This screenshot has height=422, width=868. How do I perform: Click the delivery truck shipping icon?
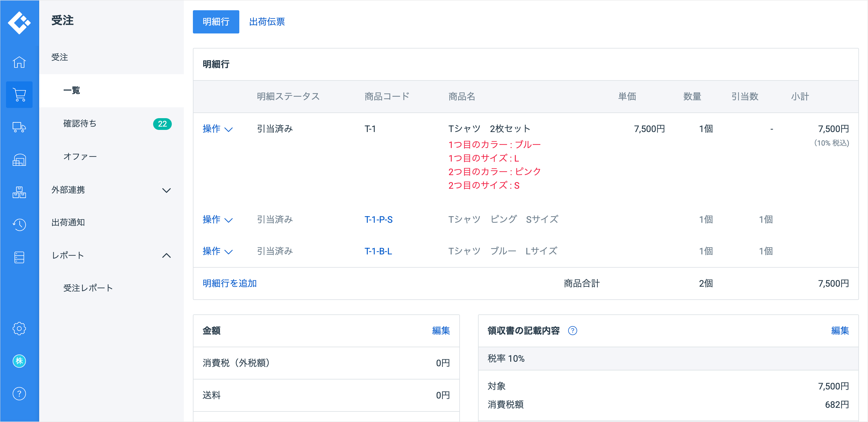(x=19, y=127)
